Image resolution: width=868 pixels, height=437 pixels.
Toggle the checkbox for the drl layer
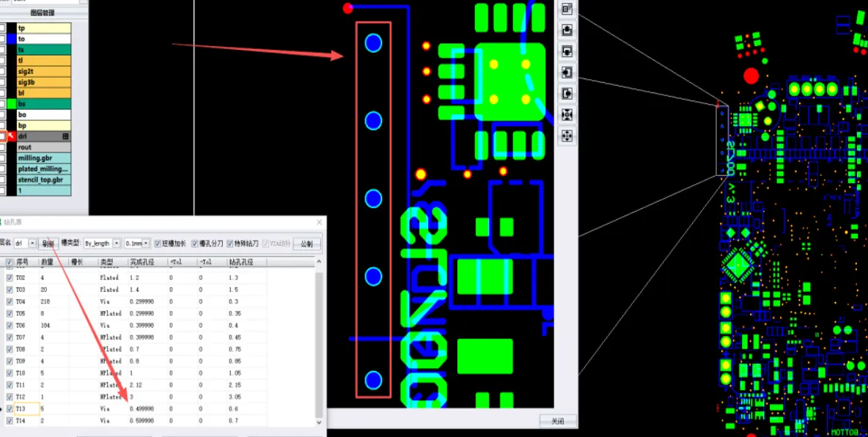[2, 136]
